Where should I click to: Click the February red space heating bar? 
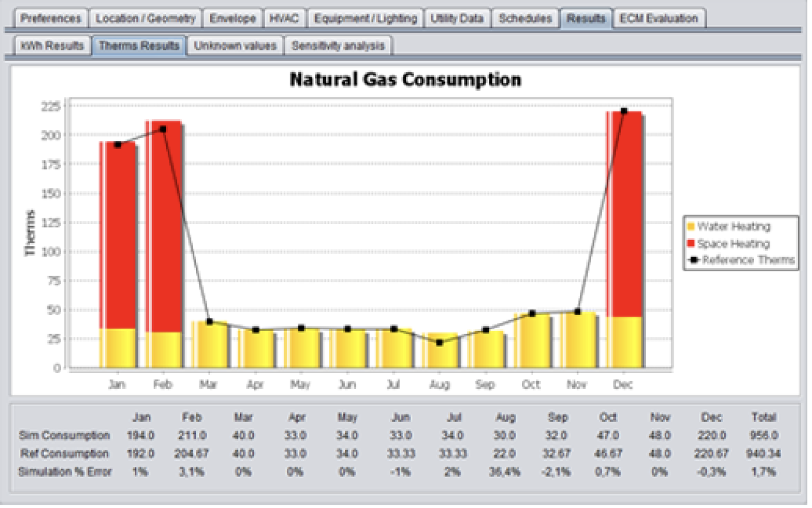click(163, 227)
